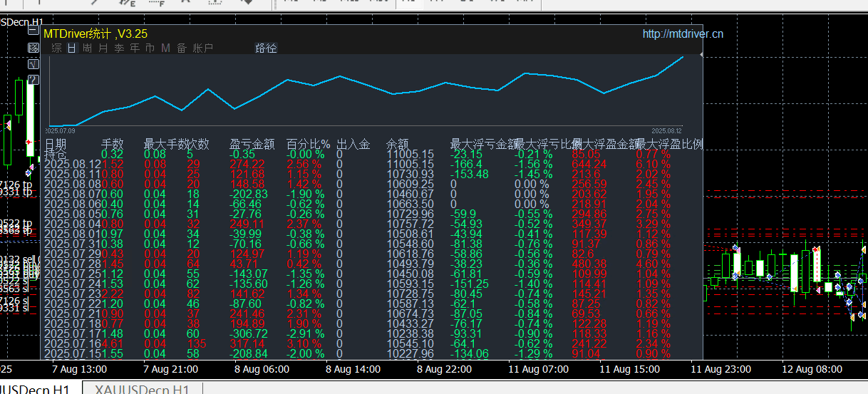This screenshot has width=868, height=394.
Task: Select the 币 symbol tab
Action: point(150,48)
